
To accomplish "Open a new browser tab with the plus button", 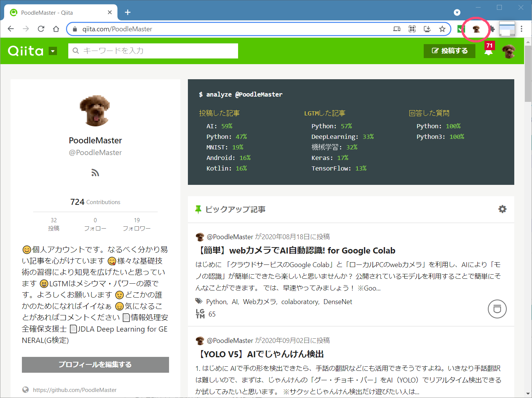I will (x=127, y=12).
